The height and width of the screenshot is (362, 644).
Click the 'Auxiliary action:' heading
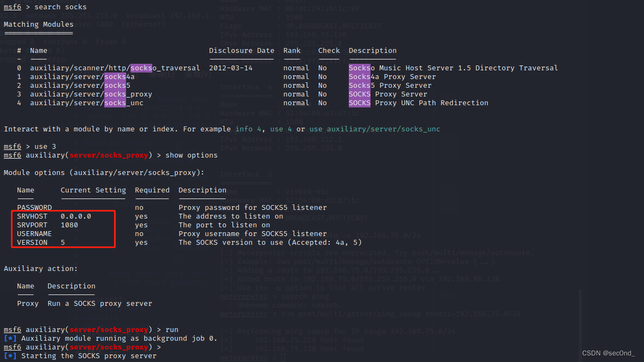point(41,268)
